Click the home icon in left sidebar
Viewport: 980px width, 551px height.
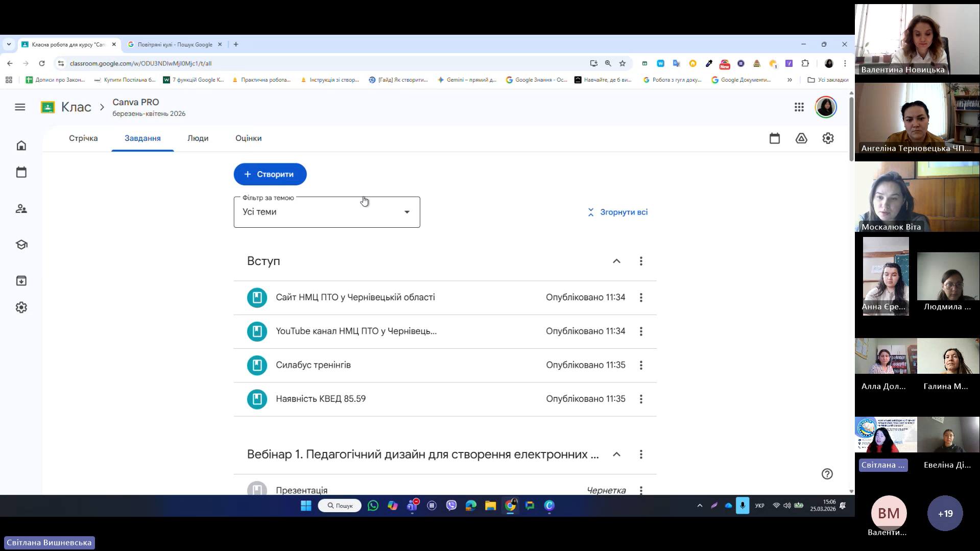click(x=21, y=146)
